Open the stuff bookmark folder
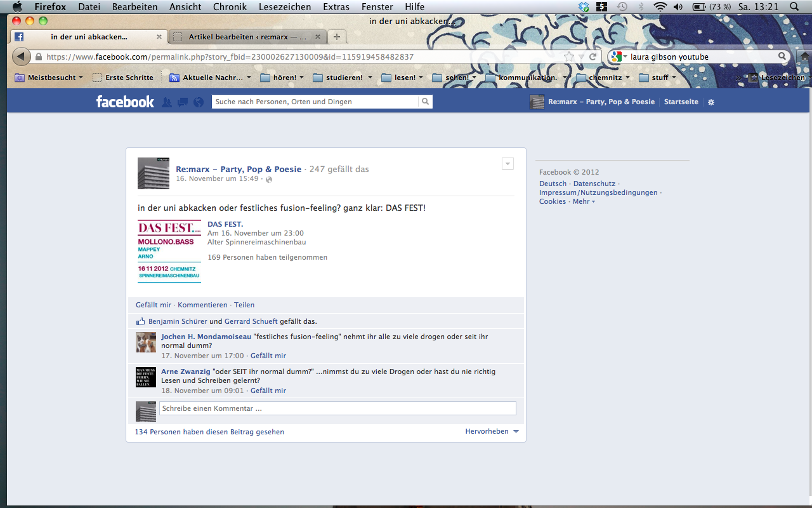Image resolution: width=812 pixels, height=508 pixels. pyautogui.click(x=657, y=77)
